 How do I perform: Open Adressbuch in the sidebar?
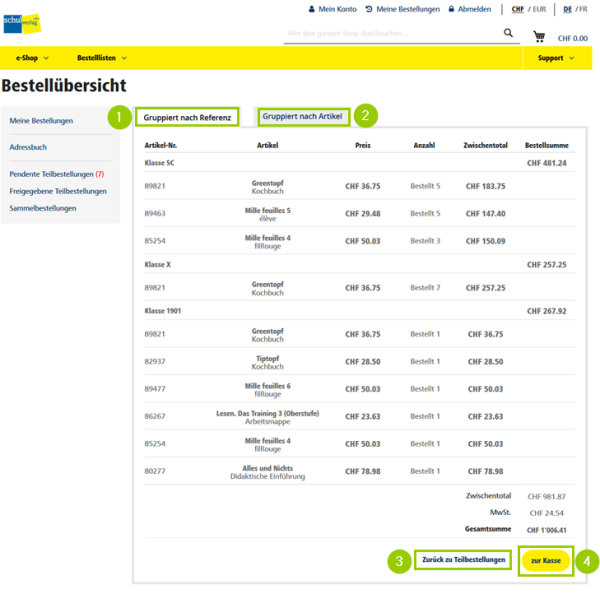(28, 147)
